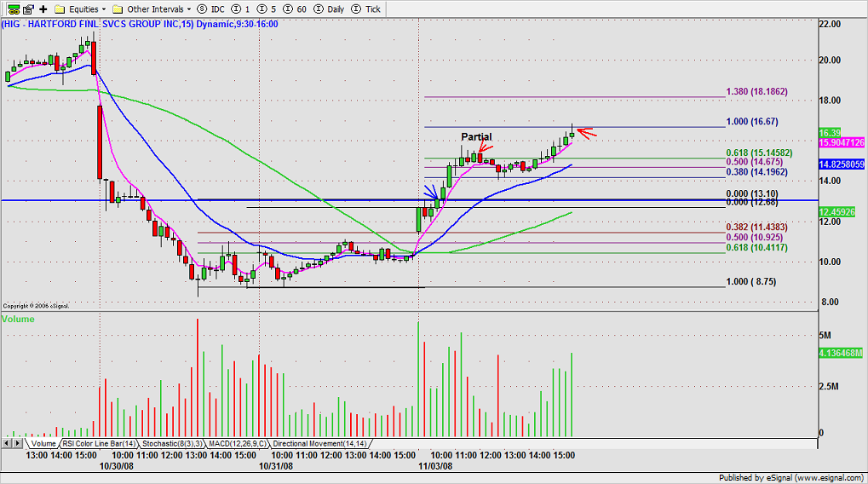
Task: Switch to the Tick interval
Action: pyautogui.click(x=366, y=9)
